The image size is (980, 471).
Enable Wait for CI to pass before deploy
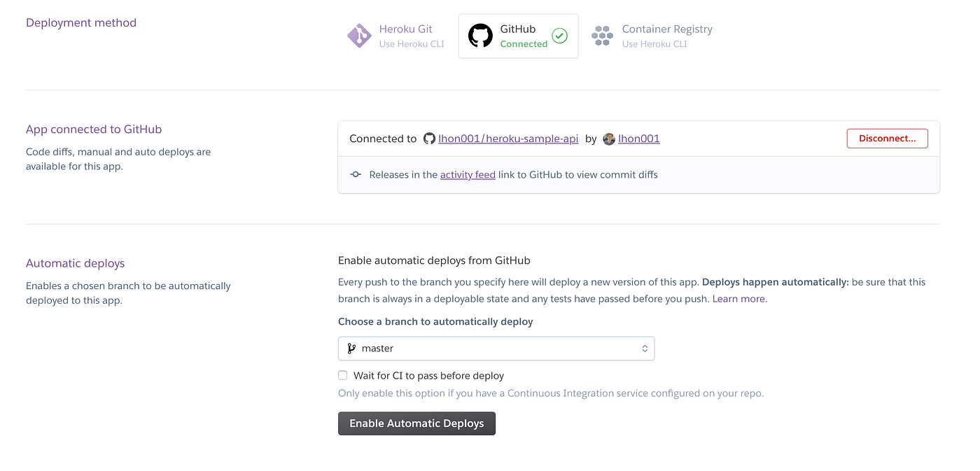tap(342, 375)
